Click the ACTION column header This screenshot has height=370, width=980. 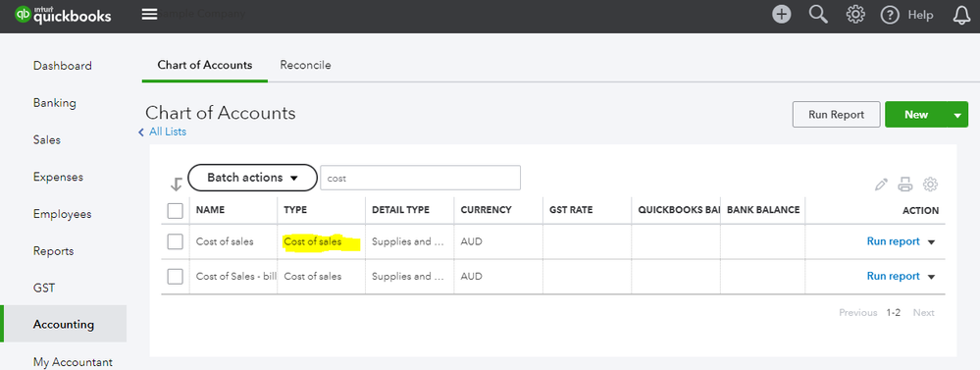point(920,211)
